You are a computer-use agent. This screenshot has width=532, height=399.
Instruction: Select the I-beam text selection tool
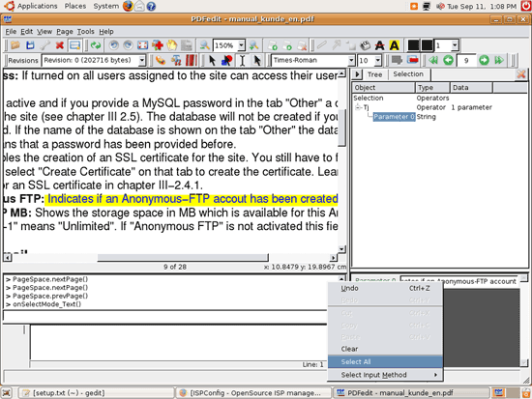242,61
